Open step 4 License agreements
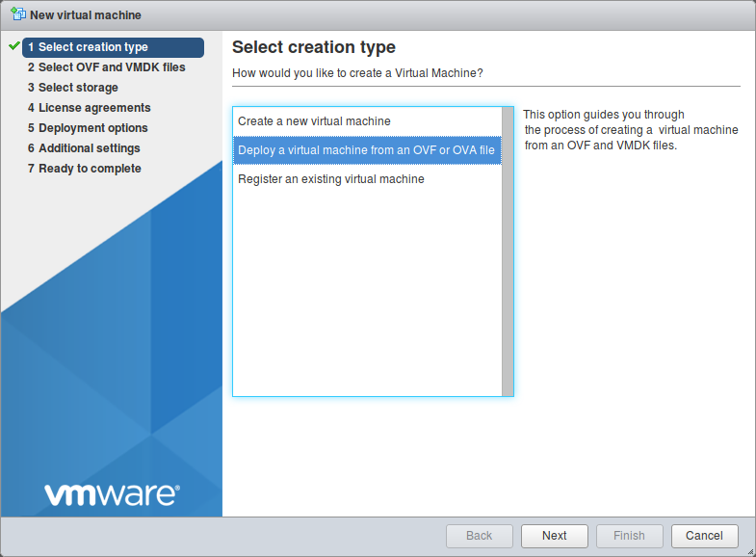 pos(89,108)
